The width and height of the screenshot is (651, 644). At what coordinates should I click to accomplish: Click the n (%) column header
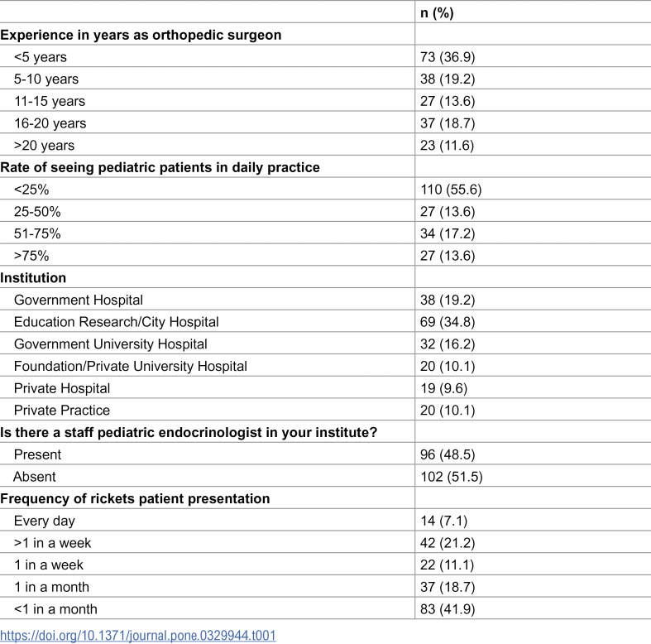(437, 13)
